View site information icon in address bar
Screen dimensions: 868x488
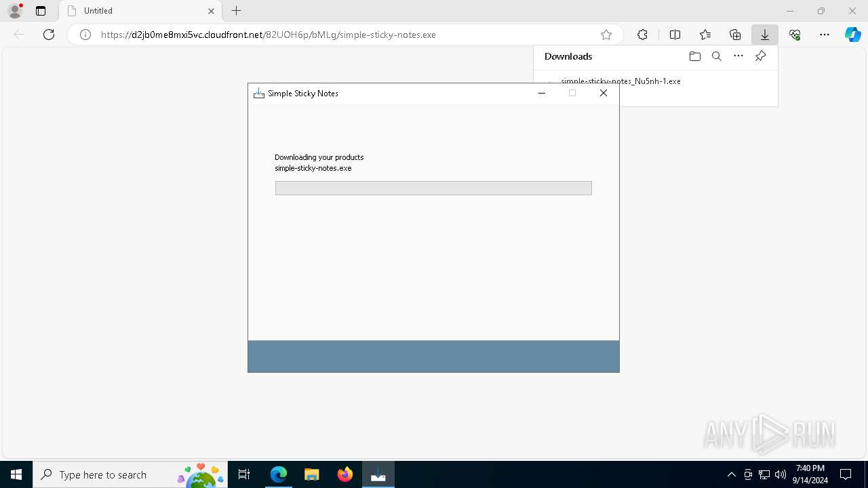coord(85,35)
